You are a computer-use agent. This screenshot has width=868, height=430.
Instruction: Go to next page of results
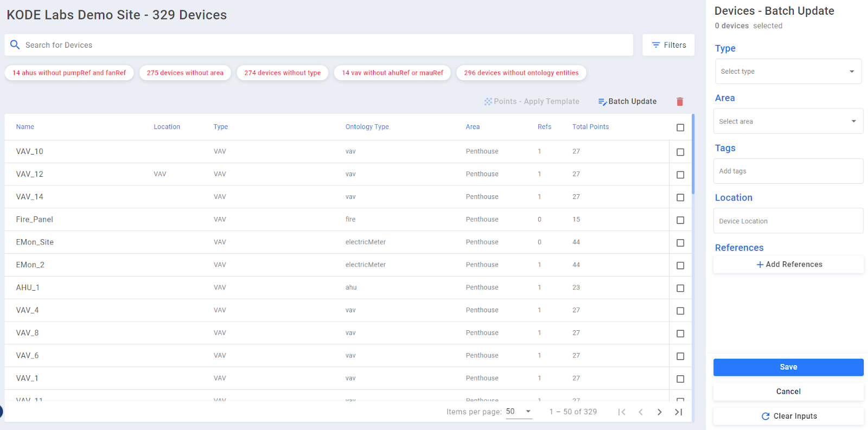click(x=660, y=412)
